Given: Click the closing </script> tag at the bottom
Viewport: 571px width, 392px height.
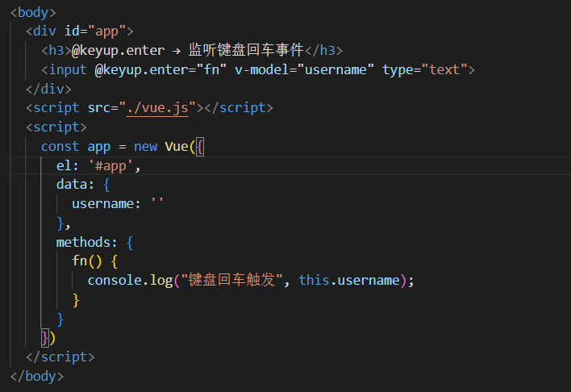Looking at the screenshot, I should 60,357.
